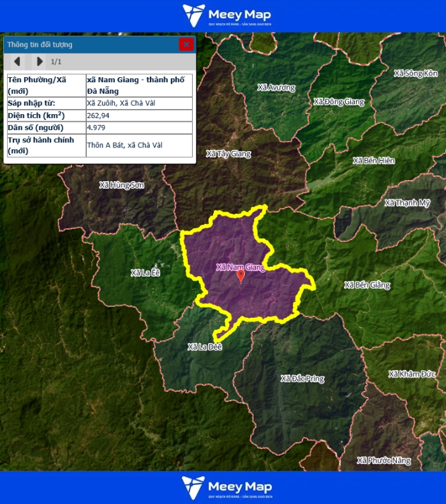This screenshot has height=504, width=446.
Task: Click the Xã Khâm Đức label
Action: pyautogui.click(x=412, y=374)
